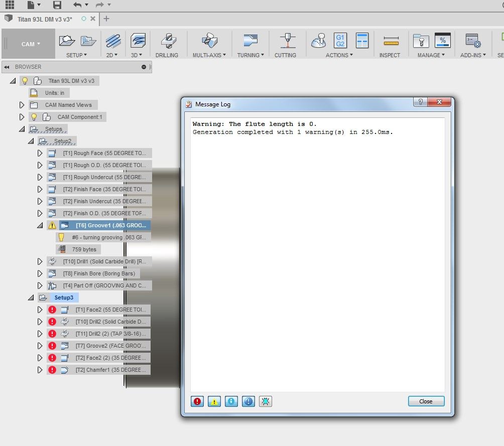Image resolution: width=504 pixels, height=446 pixels.
Task: Open a new tab with plus button
Action: pyautogui.click(x=106, y=19)
